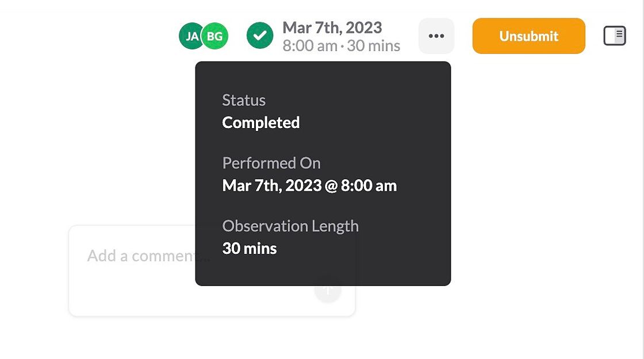
Task: Click the 30 mins observation length value
Action: [250, 248]
